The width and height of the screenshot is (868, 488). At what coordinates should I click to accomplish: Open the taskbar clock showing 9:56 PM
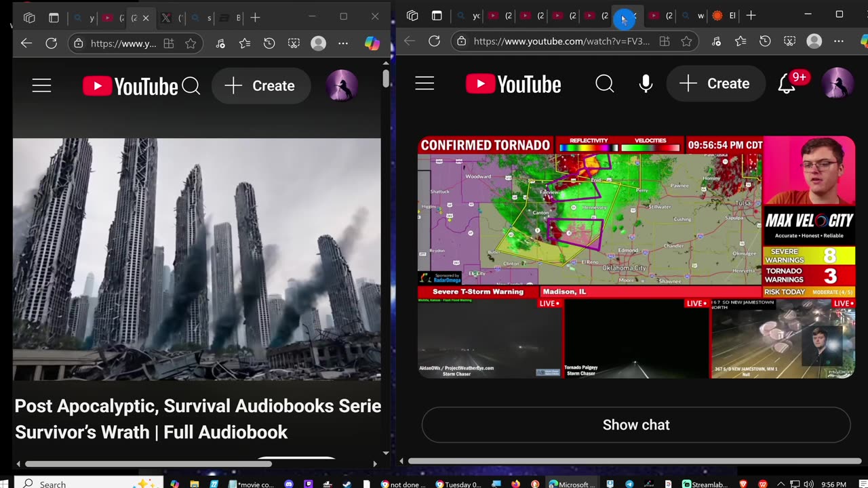833,484
